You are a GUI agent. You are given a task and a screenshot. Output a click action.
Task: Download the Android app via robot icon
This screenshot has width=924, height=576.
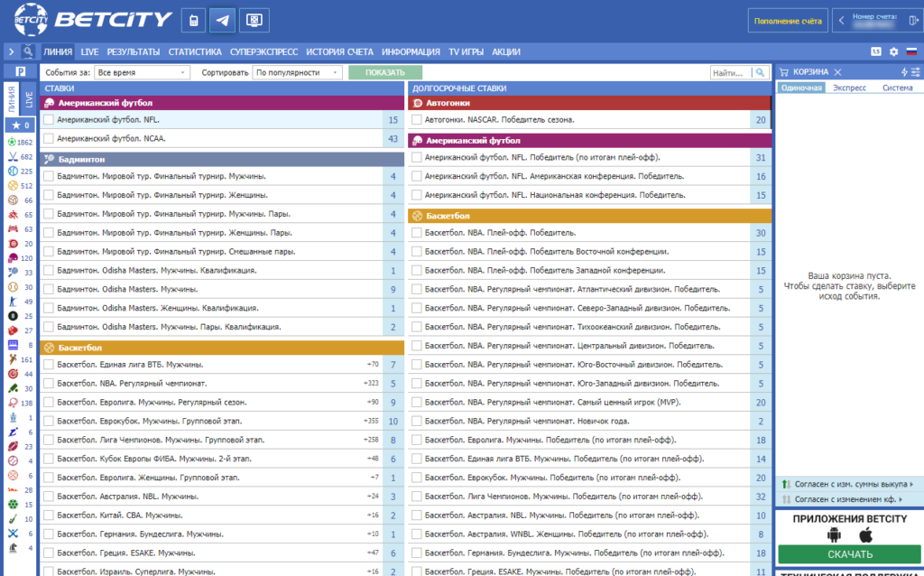(x=833, y=535)
